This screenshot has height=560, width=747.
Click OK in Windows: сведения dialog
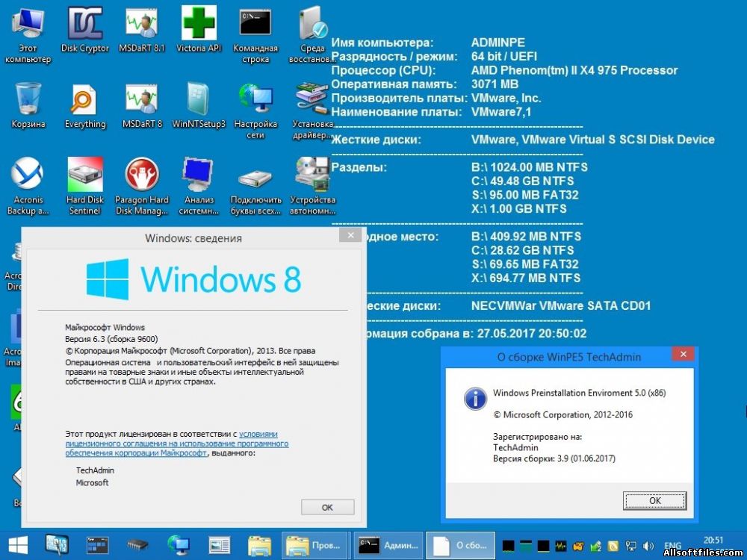[327, 508]
